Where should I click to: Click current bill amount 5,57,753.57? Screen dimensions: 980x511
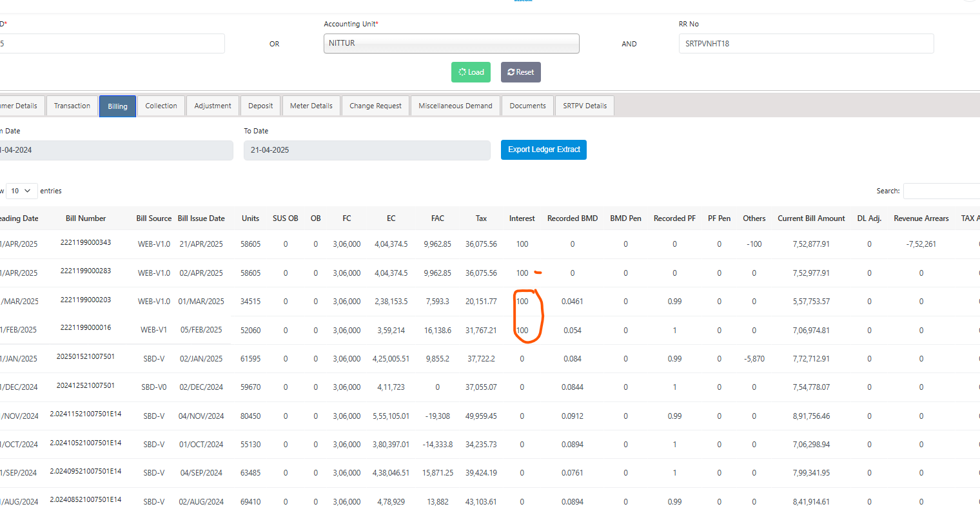811,302
